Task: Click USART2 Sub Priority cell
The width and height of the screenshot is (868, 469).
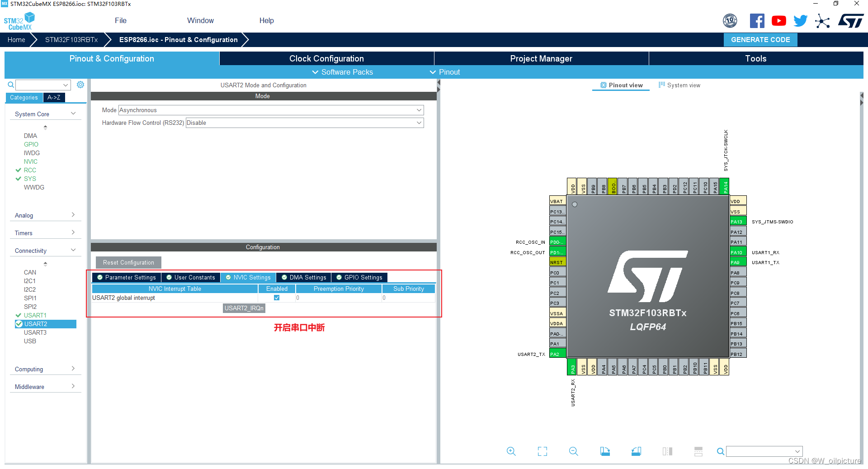Action: point(409,298)
